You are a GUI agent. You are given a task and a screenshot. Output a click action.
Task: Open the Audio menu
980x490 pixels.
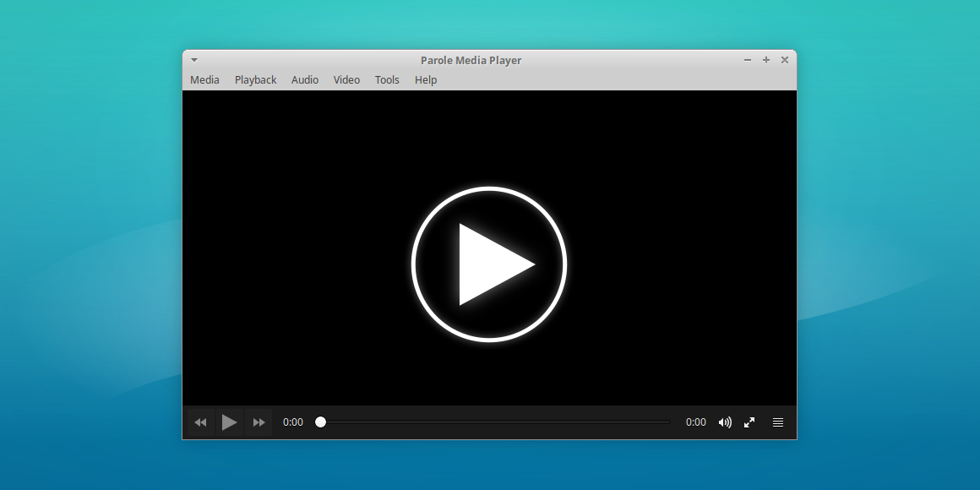click(305, 80)
